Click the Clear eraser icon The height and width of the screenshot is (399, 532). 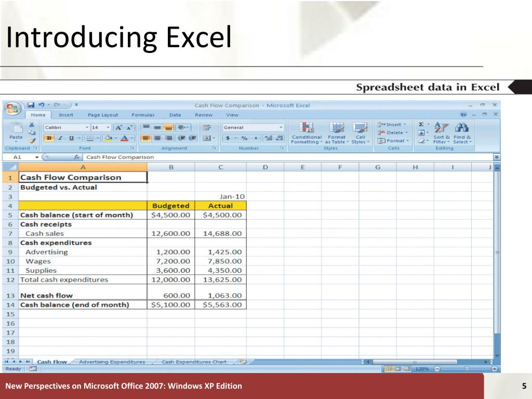click(421, 141)
